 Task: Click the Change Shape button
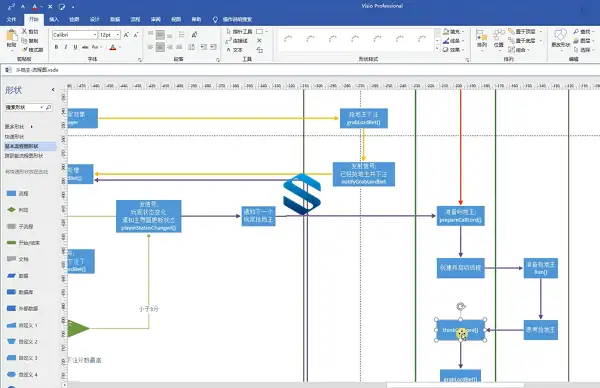(561, 39)
